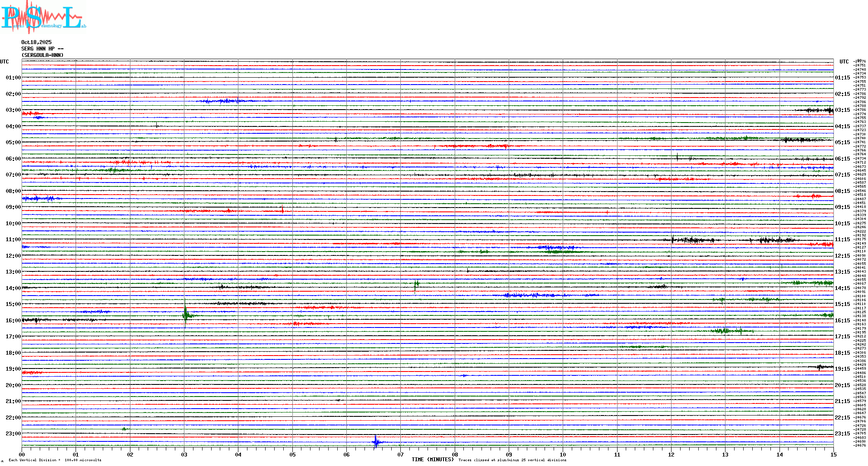Click the left UTC axis label

point(4,62)
